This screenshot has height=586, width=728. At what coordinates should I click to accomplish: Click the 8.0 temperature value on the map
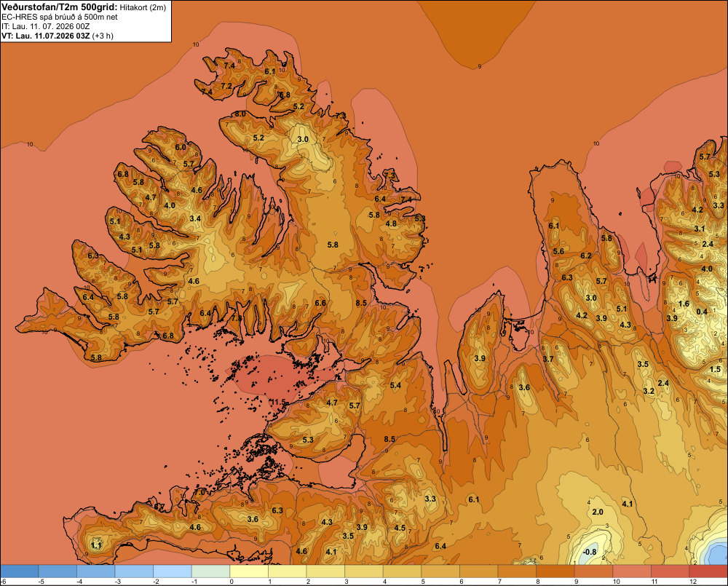[x=240, y=114]
